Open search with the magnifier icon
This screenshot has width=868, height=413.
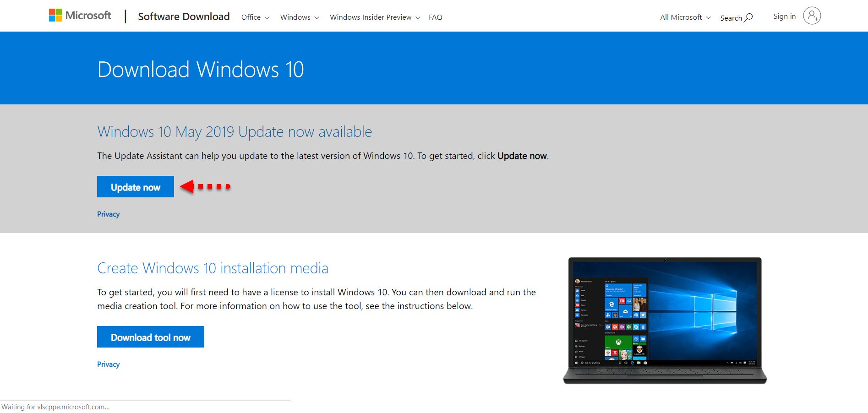point(748,17)
